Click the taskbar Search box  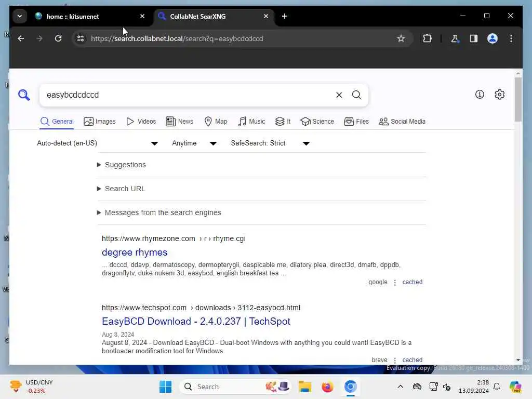[235, 387]
